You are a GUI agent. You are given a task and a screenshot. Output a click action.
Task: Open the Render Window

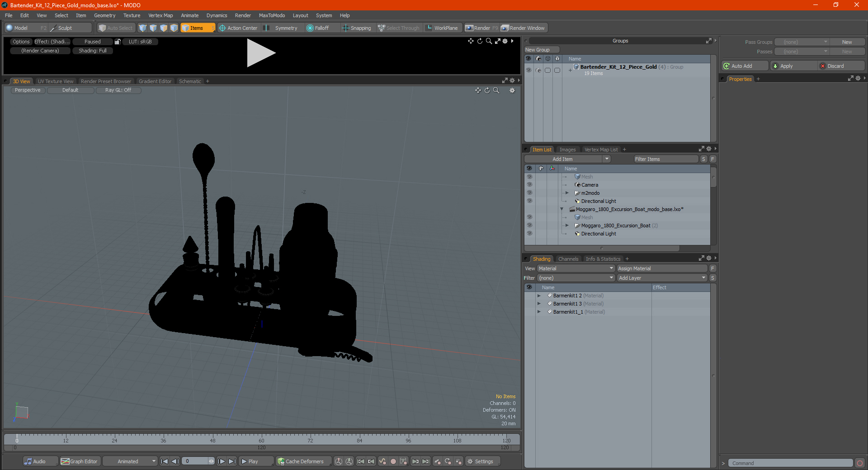click(x=523, y=28)
